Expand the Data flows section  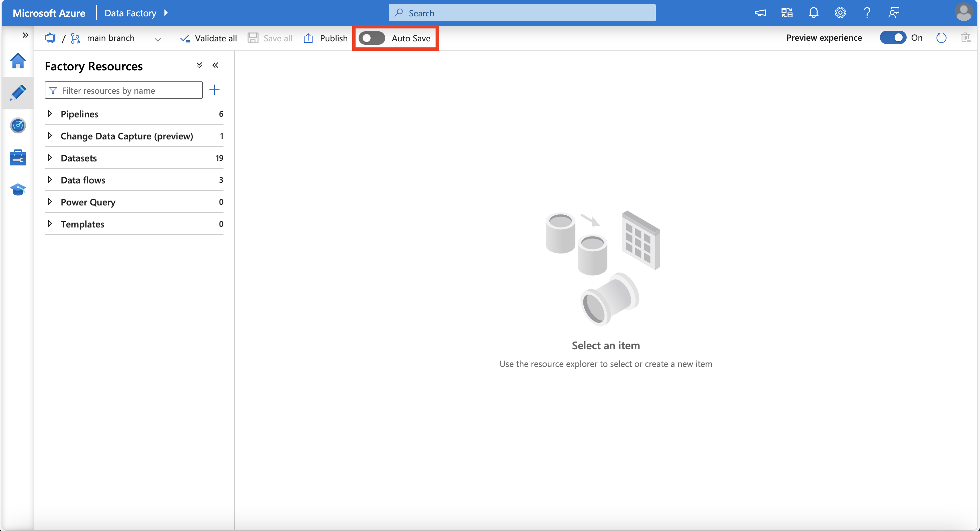click(x=50, y=179)
